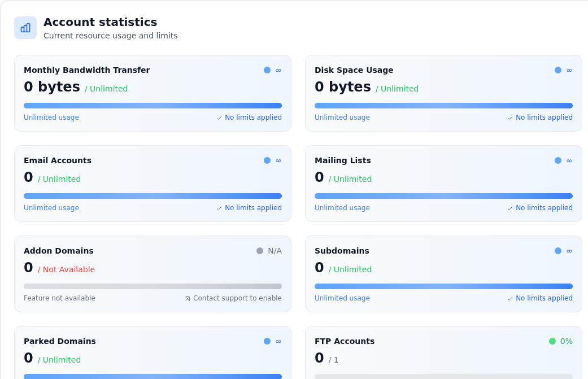Click the infinity symbol on Mailing Lists card
This screenshot has height=379, width=588.
point(569,160)
